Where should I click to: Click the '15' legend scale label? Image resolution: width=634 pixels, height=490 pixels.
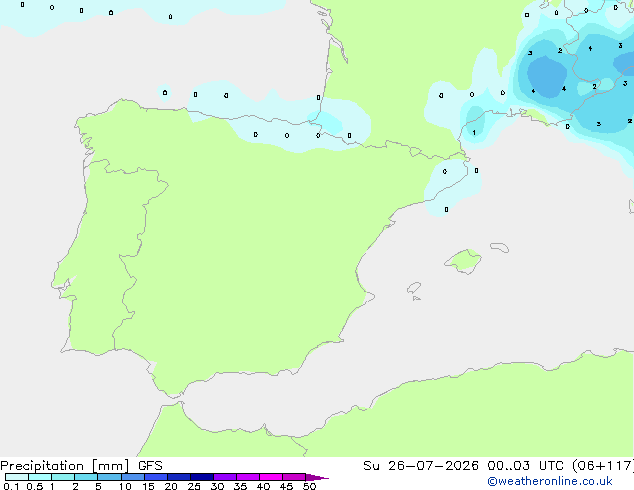click(148, 486)
